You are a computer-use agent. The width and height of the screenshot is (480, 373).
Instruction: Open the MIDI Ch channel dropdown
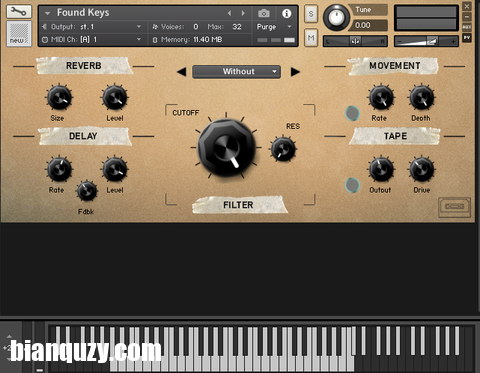point(92,40)
